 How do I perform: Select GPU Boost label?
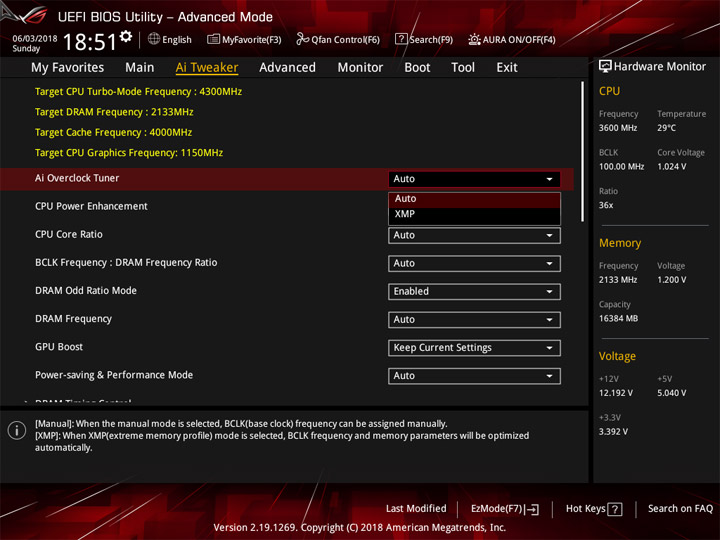coord(59,347)
